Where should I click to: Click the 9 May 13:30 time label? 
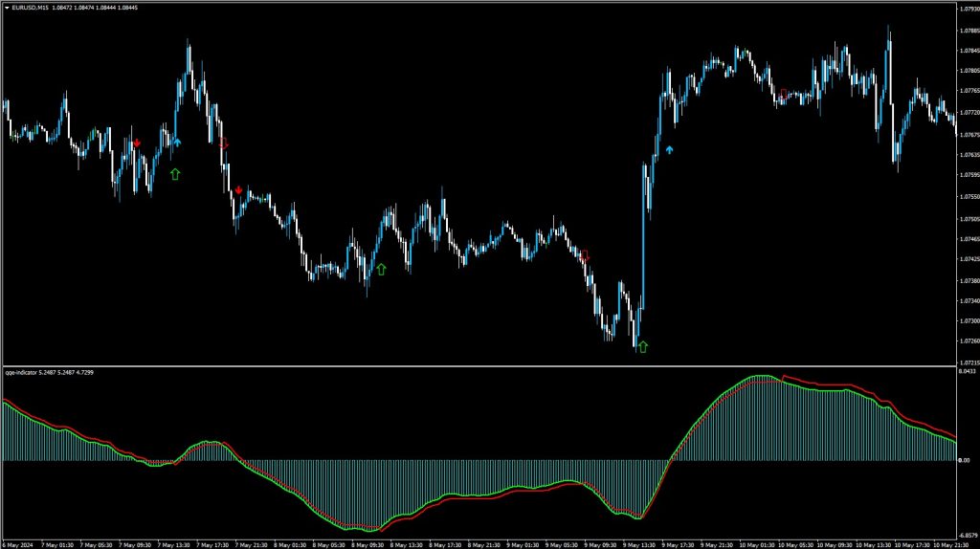[634, 543]
